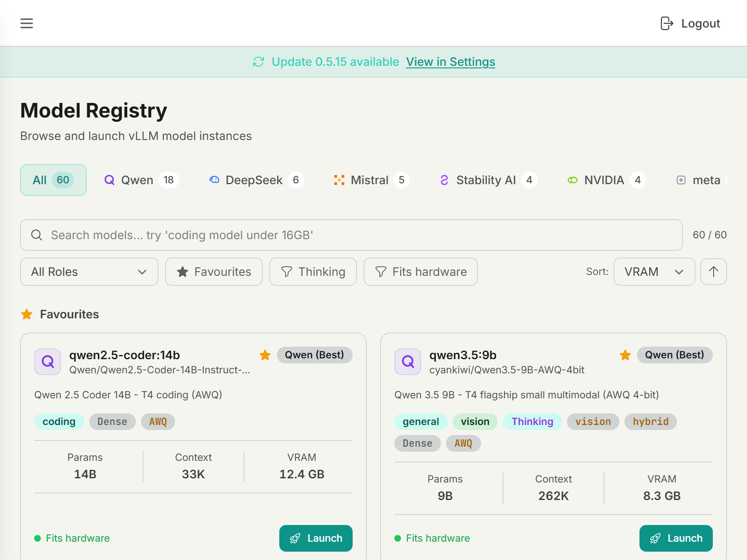Unfavourite the qwen2.5-coder:14b model
Viewport: 747px width, 560px height.
[x=265, y=355]
